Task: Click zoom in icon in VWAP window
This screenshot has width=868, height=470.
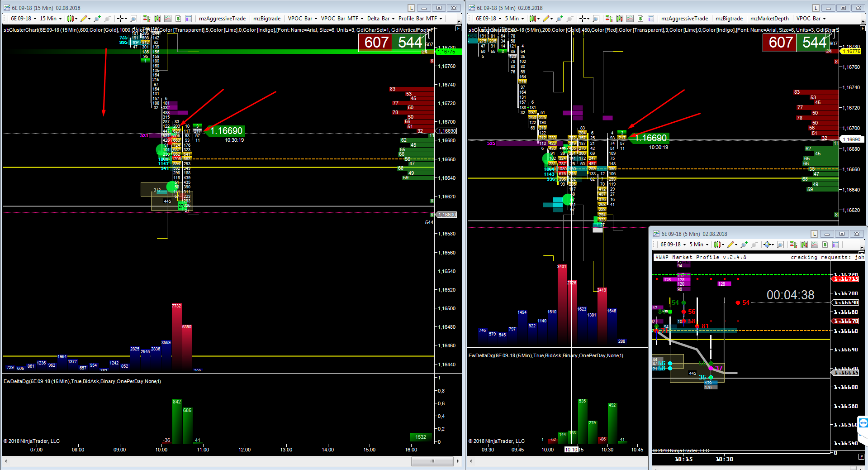Action: [x=744, y=245]
